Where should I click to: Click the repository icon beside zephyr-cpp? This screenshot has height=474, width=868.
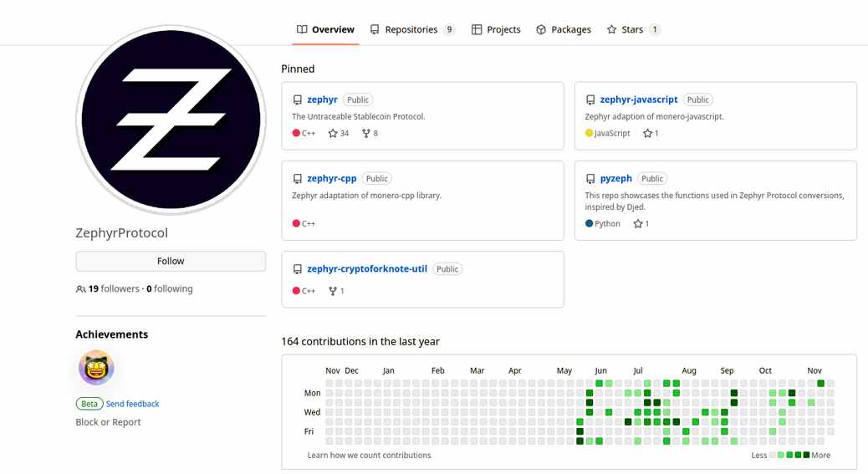click(x=297, y=179)
